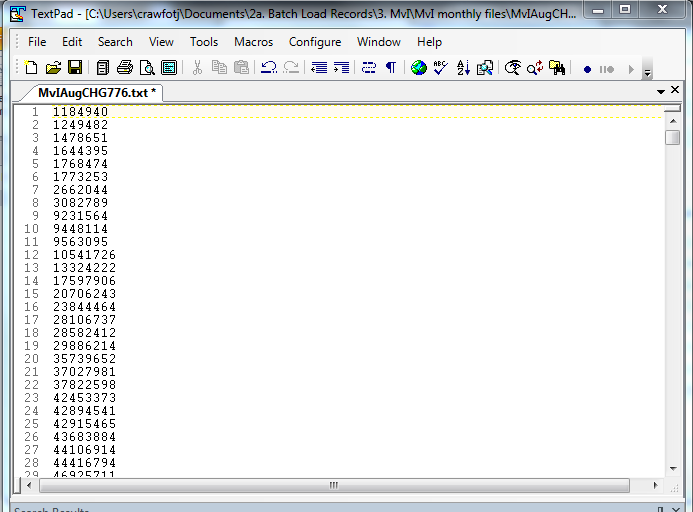Image resolution: width=693 pixels, height=512 pixels.
Task: Open the document tab list dropdown arrow
Action: [x=661, y=91]
